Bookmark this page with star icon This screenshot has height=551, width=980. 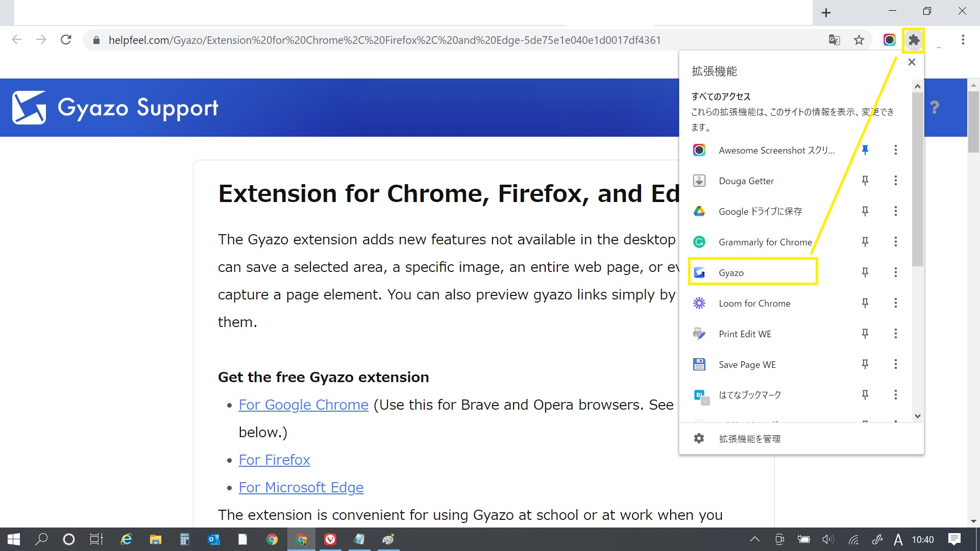pyautogui.click(x=859, y=40)
